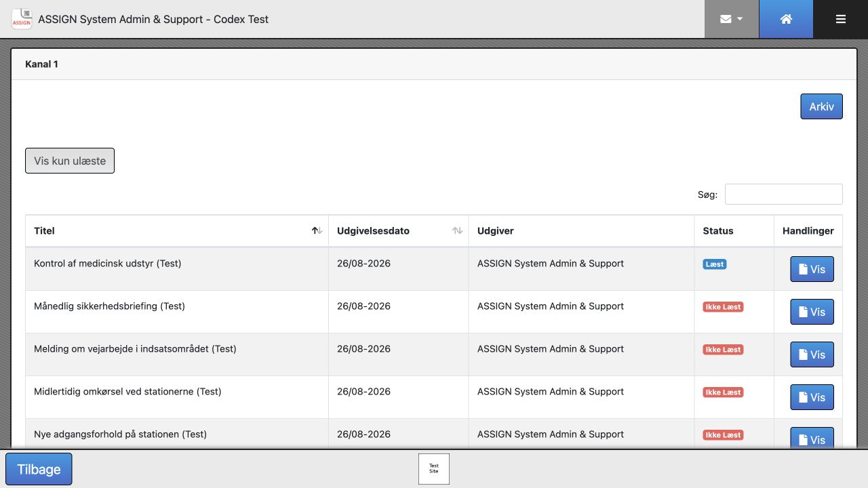The width and height of the screenshot is (868, 488).
Task: Click Ikke Læst badge for Nye adgangsforhold
Action: coord(724,435)
